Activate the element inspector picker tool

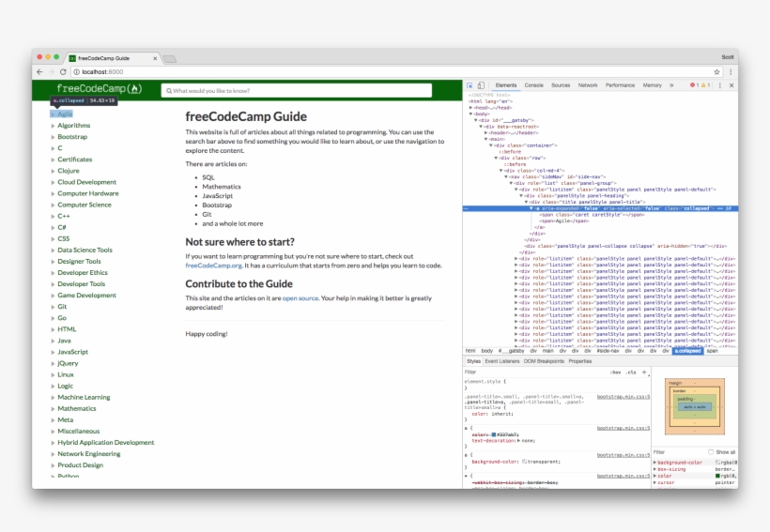470,85
